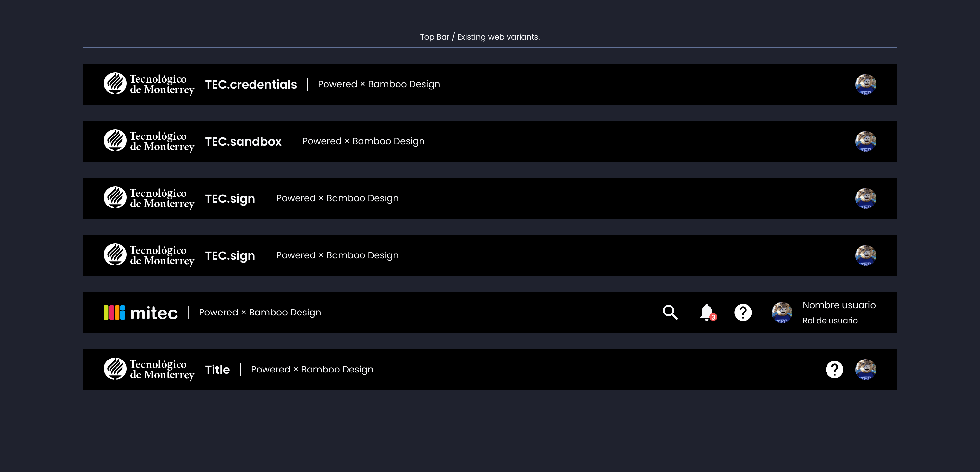Click Rol de usuario label
This screenshot has width=980, height=472.
830,320
